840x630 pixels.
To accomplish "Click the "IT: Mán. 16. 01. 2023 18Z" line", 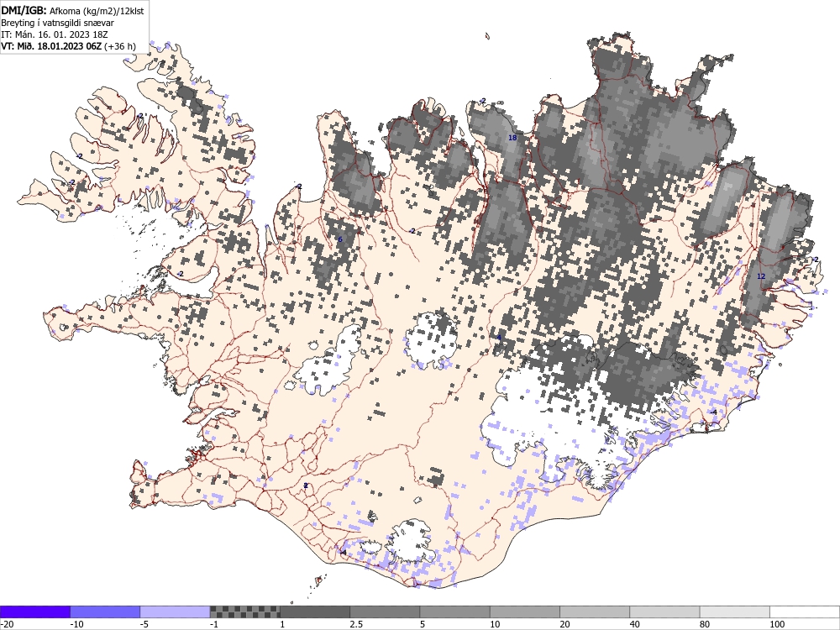I will pos(55,34).
